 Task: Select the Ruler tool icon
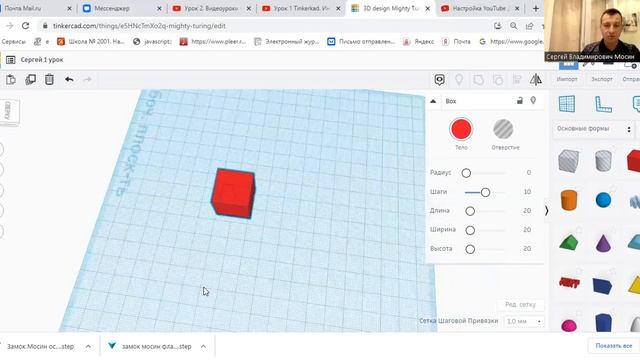(x=603, y=104)
